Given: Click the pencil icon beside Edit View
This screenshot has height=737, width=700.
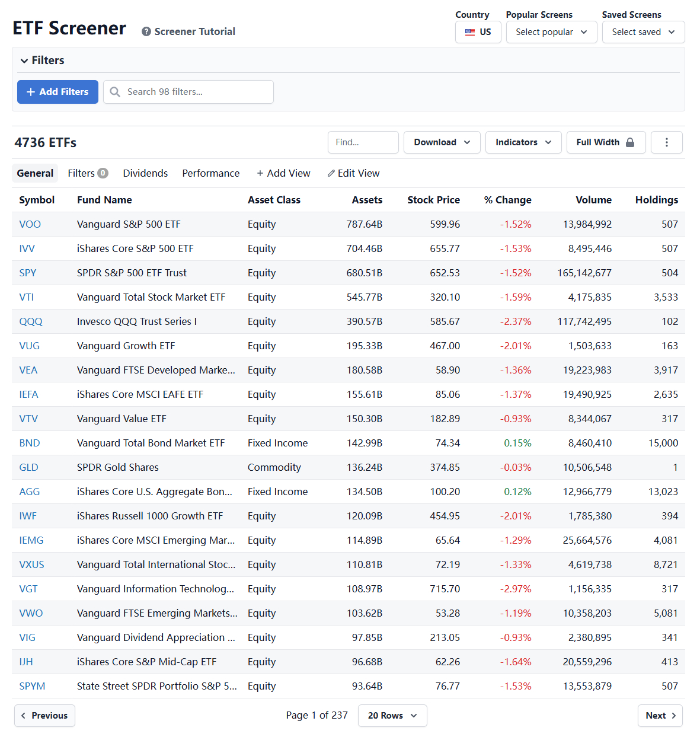Looking at the screenshot, I should point(331,173).
